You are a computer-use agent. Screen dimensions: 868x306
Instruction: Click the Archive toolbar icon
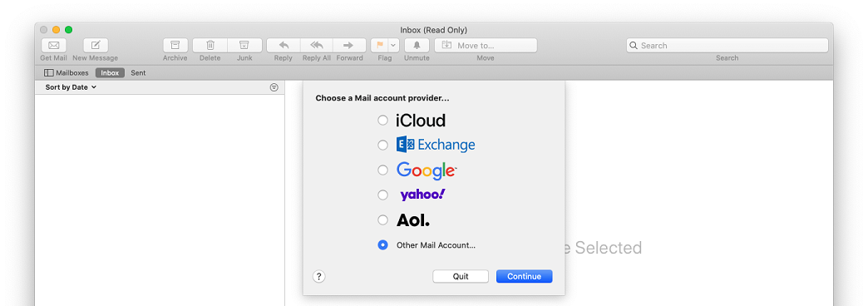point(175,46)
